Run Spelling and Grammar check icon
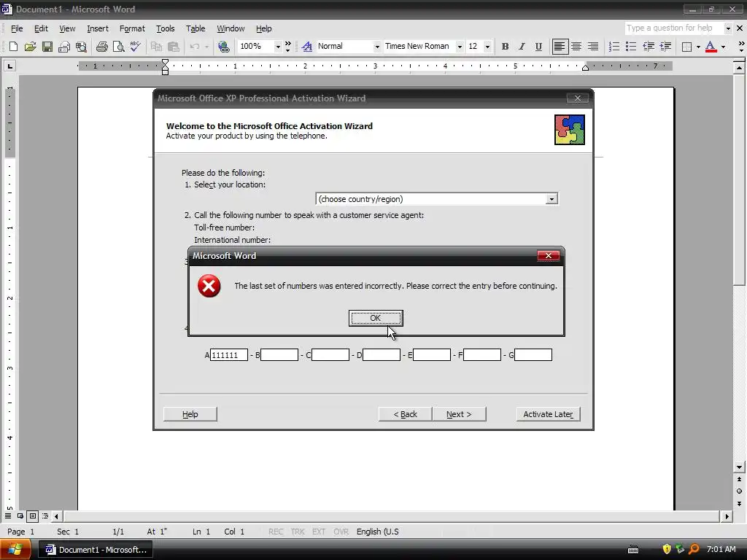The image size is (747, 560). pos(135,46)
